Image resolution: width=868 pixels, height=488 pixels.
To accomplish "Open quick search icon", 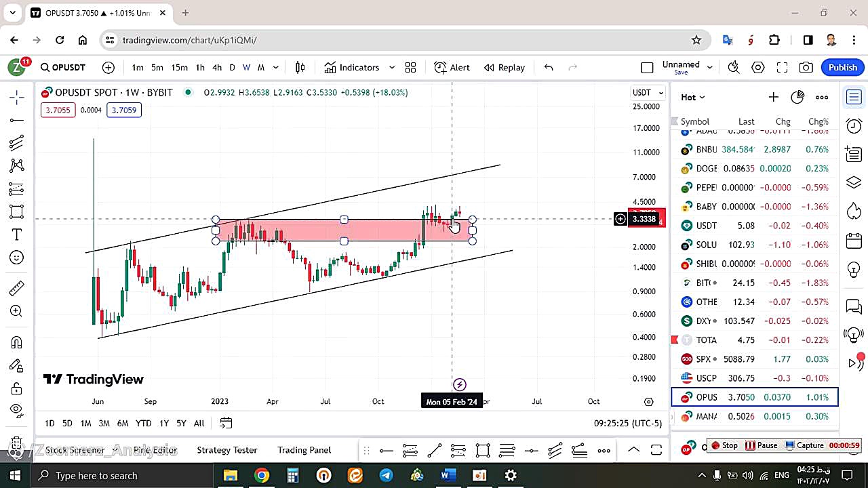I will click(x=733, y=67).
